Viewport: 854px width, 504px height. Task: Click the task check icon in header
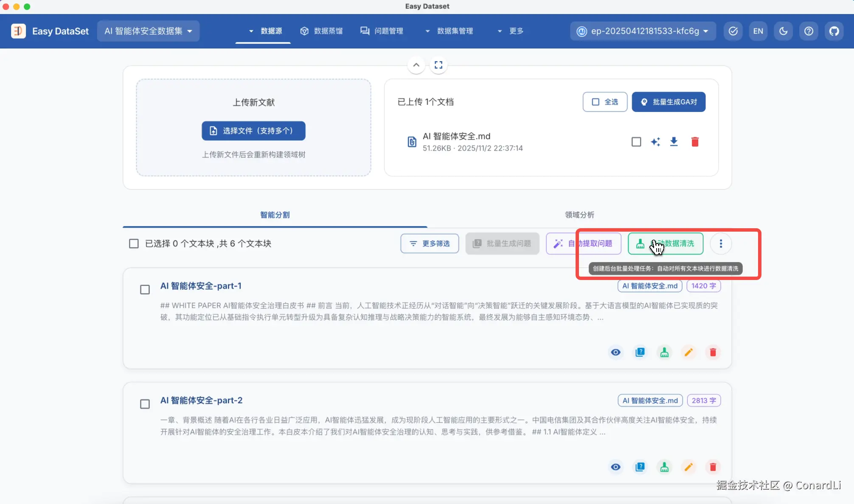pos(733,31)
